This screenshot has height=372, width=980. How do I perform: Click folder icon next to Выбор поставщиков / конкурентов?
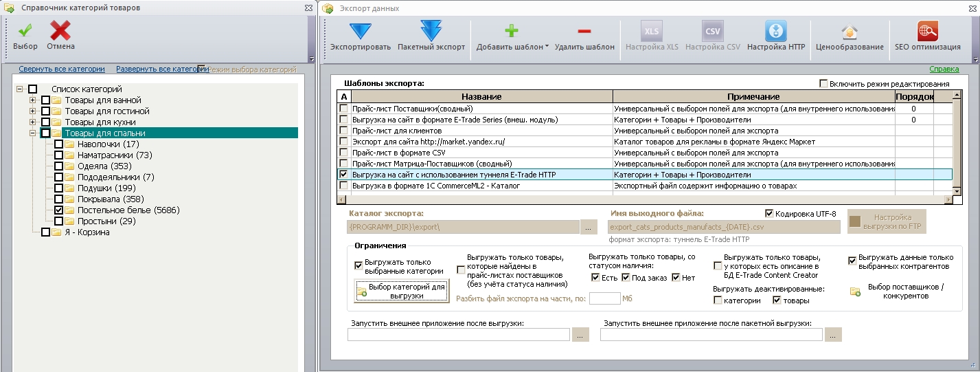pos(855,292)
